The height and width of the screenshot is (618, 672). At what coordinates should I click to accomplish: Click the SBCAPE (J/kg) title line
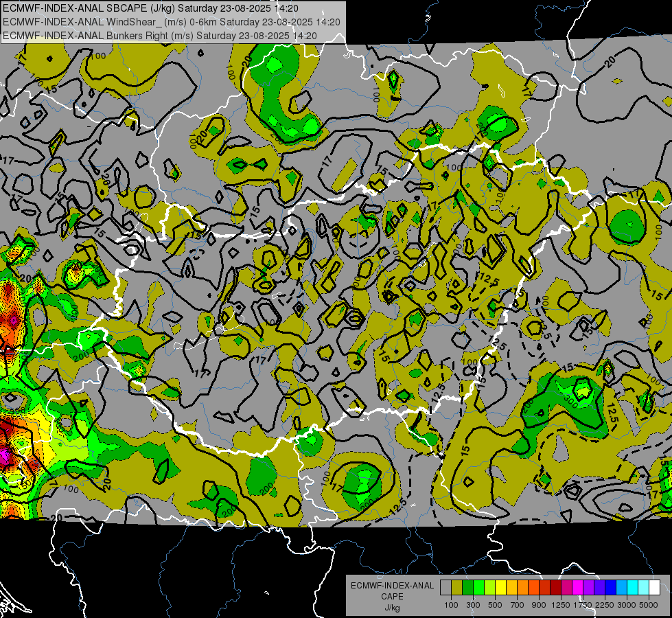pyautogui.click(x=150, y=8)
